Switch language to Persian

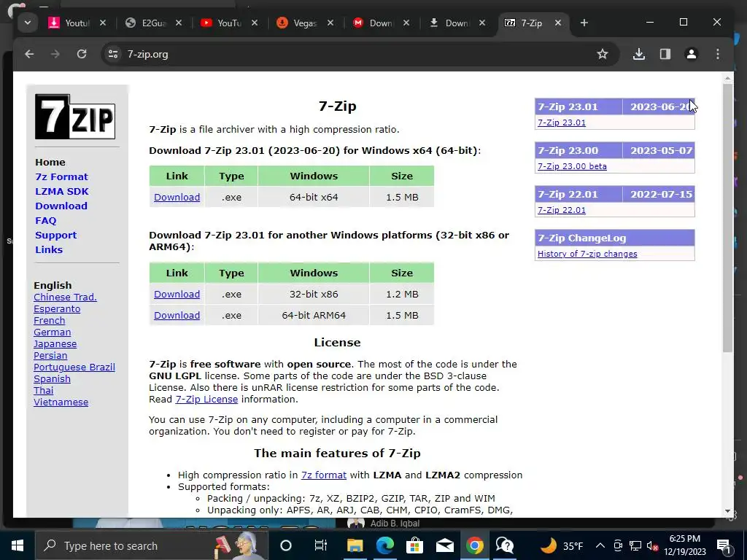click(x=50, y=356)
